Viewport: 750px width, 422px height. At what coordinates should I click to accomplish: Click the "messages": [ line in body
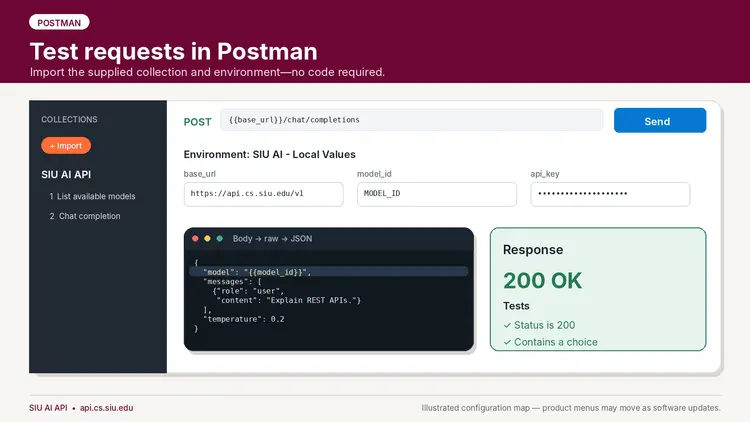[232, 282]
